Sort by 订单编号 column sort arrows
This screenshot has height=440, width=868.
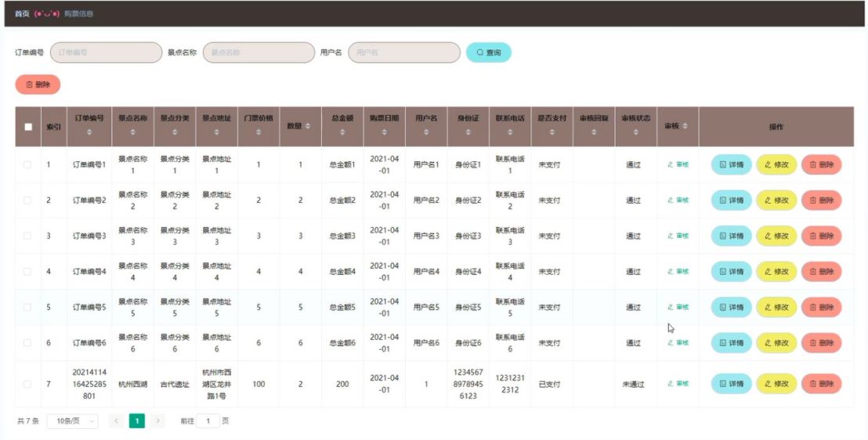click(x=89, y=132)
